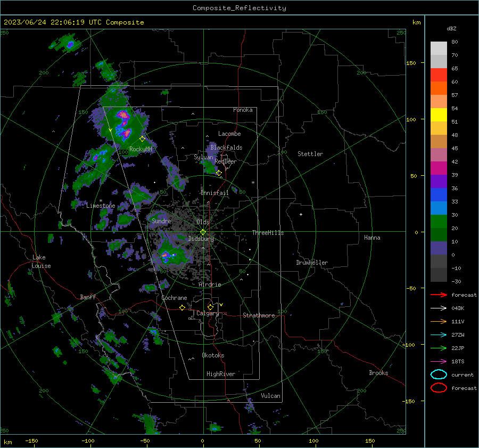Click the yellow diamond marker near RockyMH

tap(142, 139)
